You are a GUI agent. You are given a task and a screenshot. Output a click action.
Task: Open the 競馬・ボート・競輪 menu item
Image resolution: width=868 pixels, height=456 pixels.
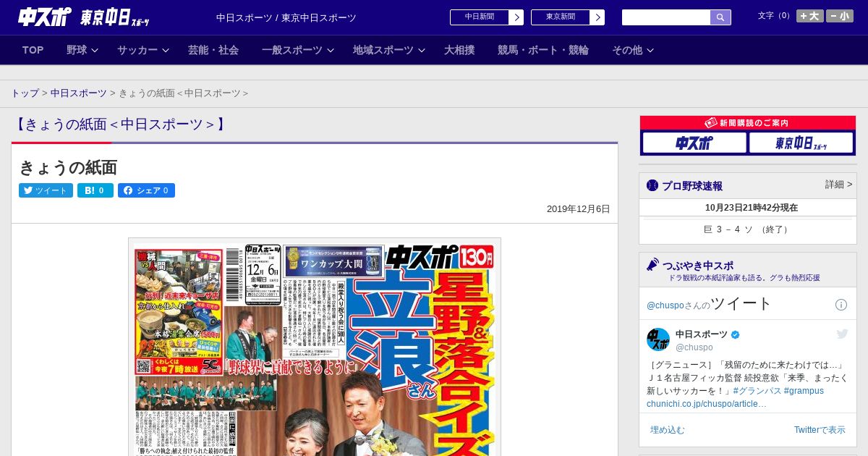[542, 50]
